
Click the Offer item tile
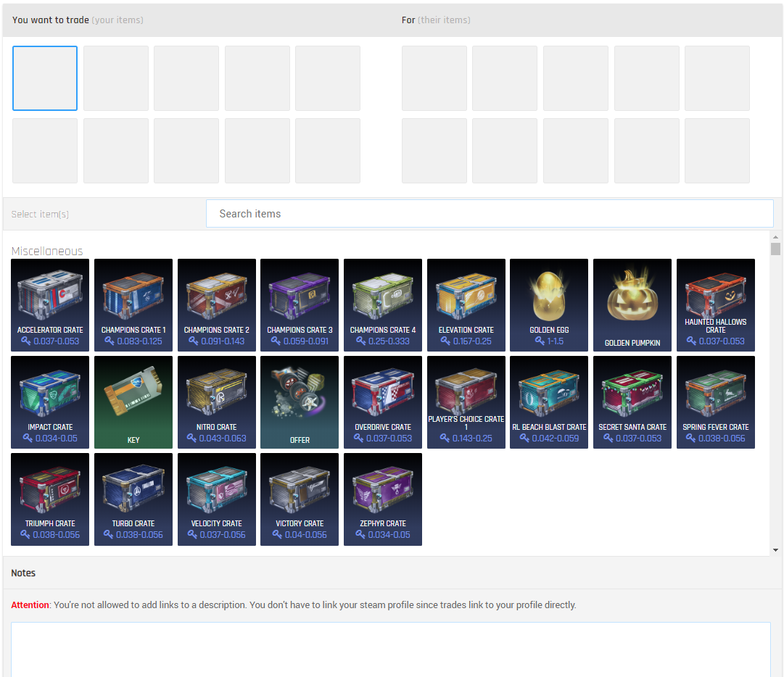coord(300,402)
